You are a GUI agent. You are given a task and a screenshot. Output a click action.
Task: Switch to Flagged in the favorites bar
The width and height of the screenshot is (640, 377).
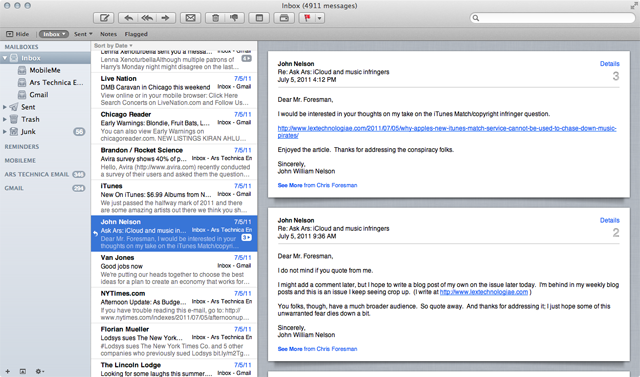(136, 34)
